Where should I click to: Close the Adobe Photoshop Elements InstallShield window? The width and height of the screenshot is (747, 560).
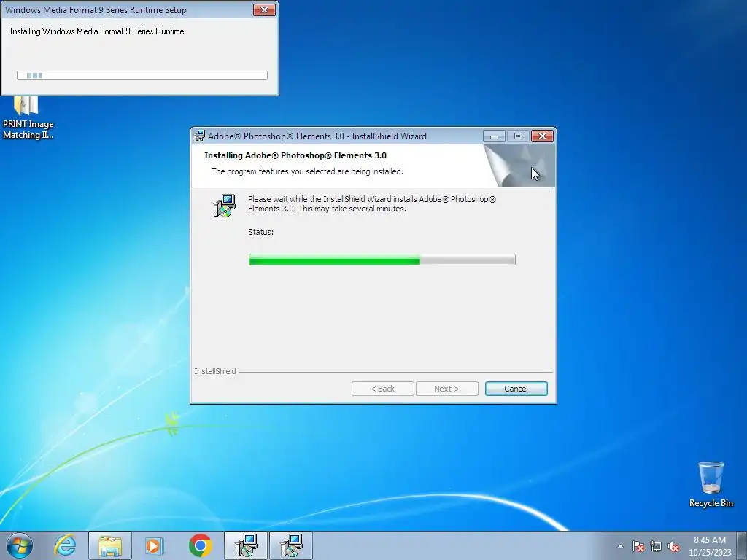click(x=542, y=136)
